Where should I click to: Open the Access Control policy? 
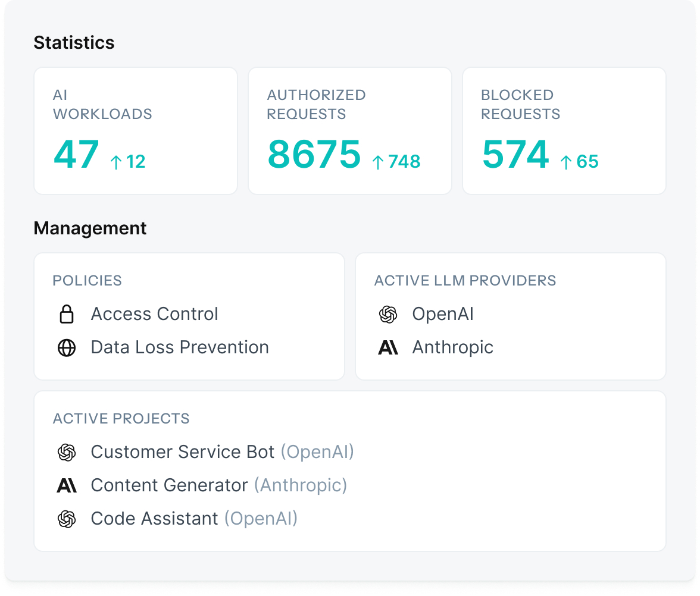click(154, 314)
